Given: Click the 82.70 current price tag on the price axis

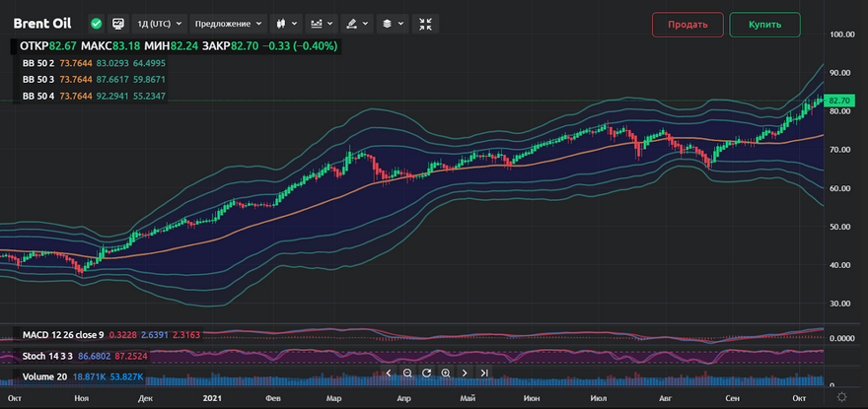Looking at the screenshot, I should (839, 101).
